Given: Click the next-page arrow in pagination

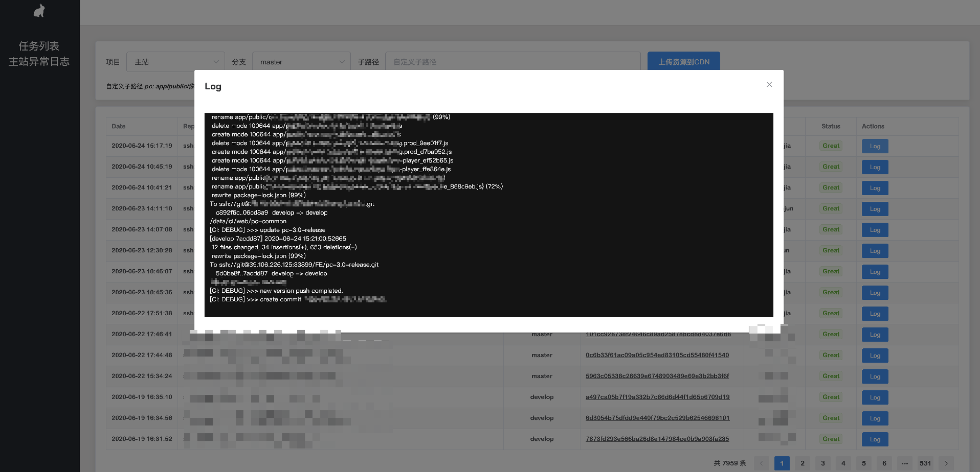Looking at the screenshot, I should pyautogui.click(x=947, y=463).
